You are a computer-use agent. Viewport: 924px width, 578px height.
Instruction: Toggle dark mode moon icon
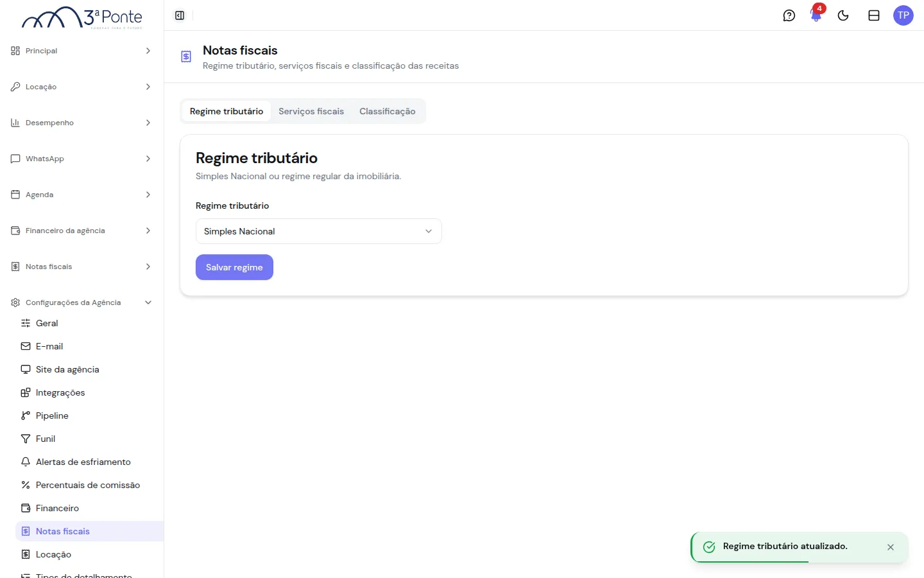pyautogui.click(x=843, y=15)
